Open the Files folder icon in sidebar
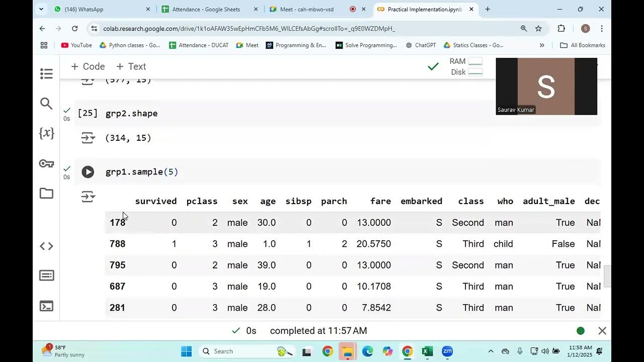The height and width of the screenshot is (362, 644). (x=46, y=194)
